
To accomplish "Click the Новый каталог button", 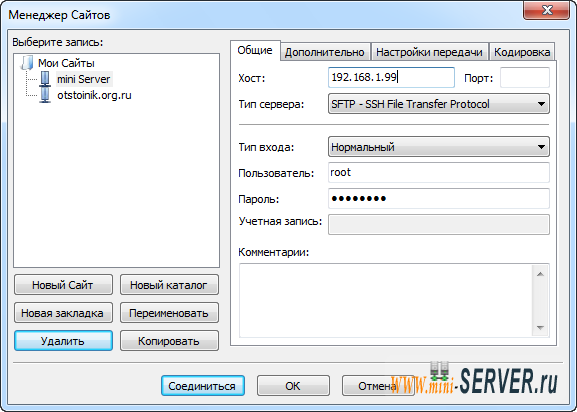I will 169,285.
